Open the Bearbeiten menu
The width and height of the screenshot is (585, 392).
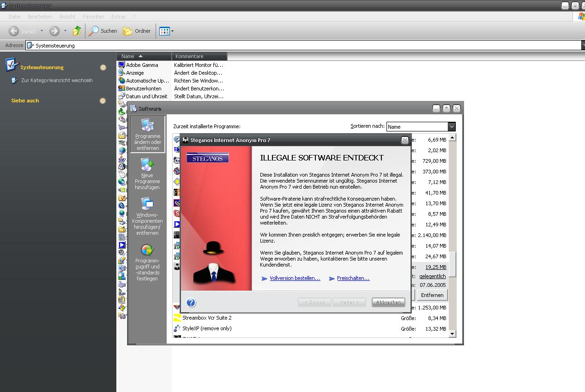pyautogui.click(x=40, y=17)
